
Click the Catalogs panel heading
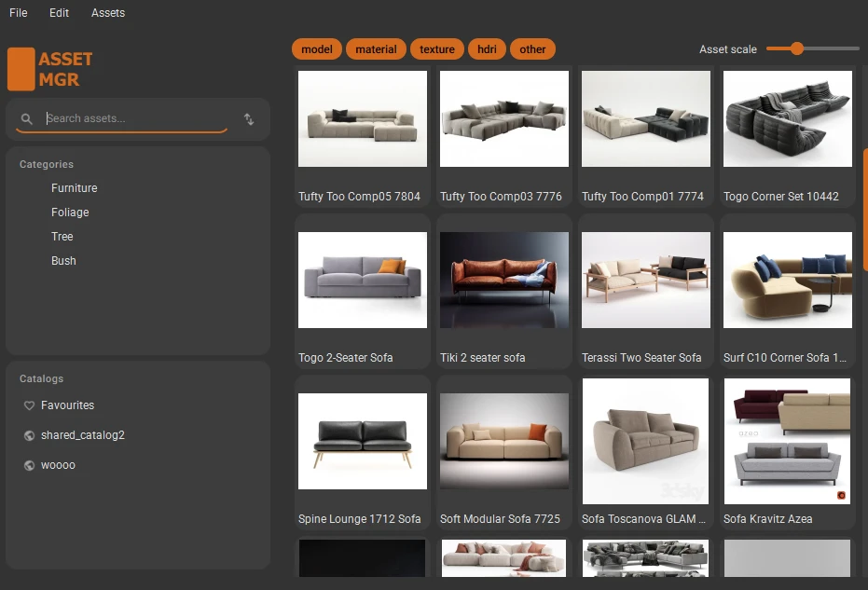click(42, 379)
